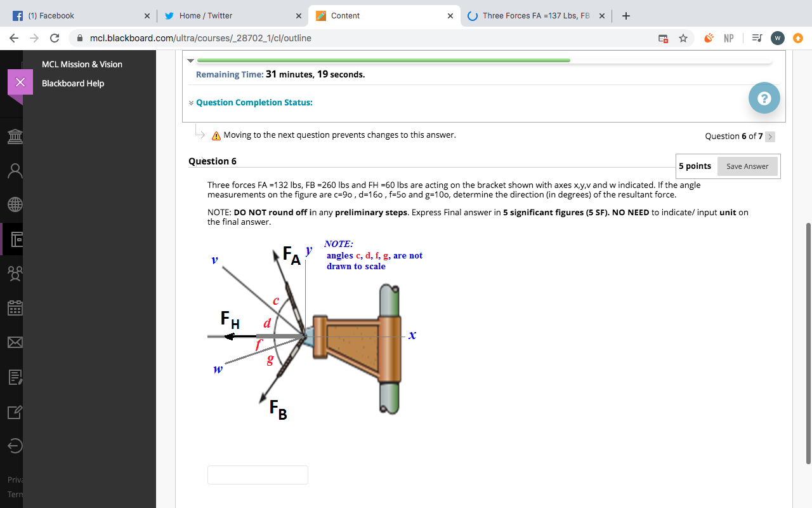View the Activity Stream globe icon
Screen dimensions: 812x508
[x=14, y=204]
